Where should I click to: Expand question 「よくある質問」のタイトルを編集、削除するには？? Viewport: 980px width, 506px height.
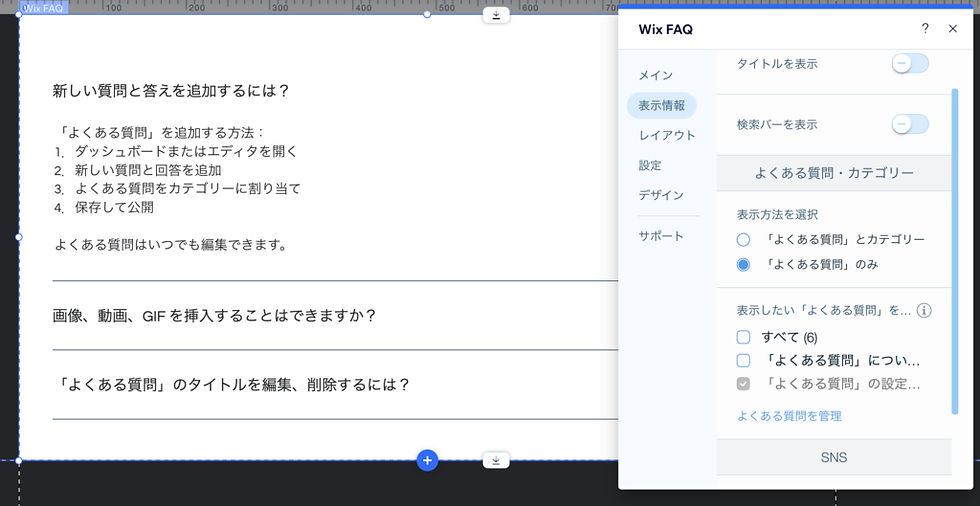click(x=231, y=384)
